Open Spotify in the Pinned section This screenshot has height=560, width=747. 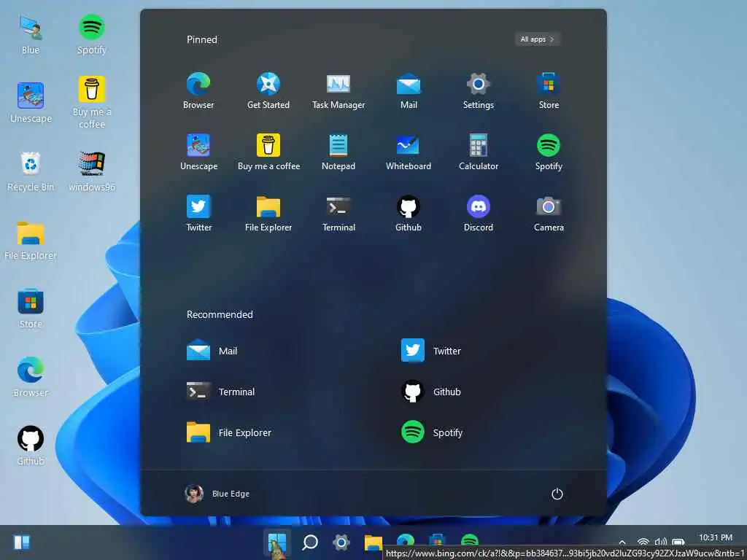pyautogui.click(x=549, y=152)
